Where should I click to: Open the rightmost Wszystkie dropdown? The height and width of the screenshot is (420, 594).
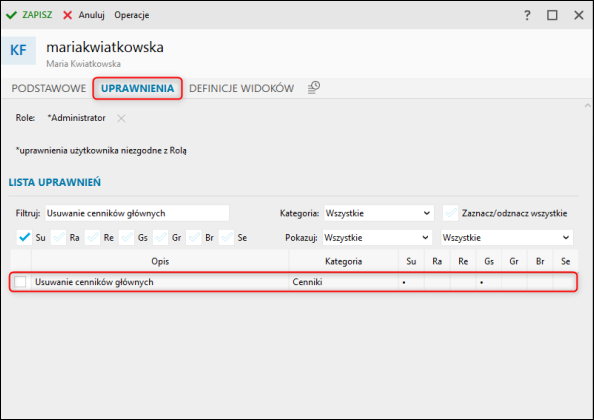[507, 237]
